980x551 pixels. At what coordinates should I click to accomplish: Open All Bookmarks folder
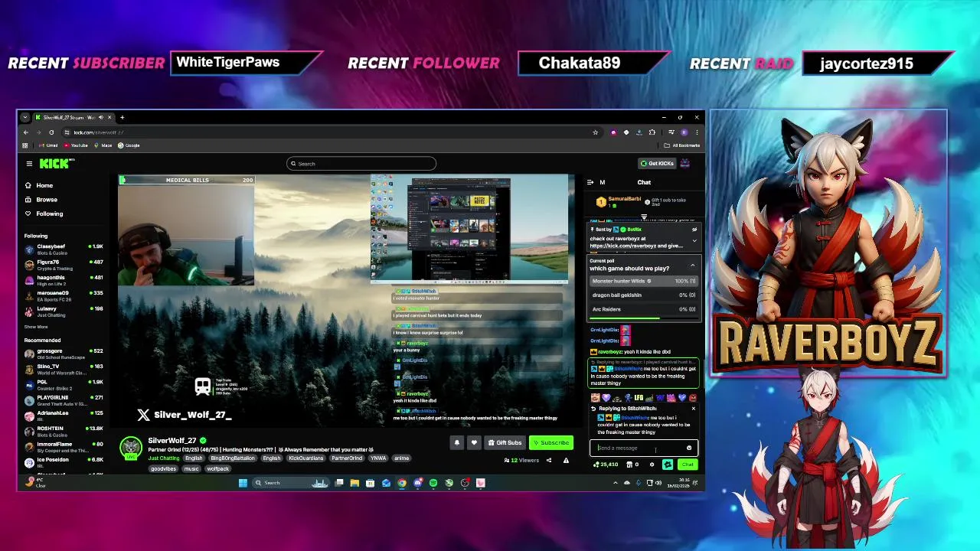[681, 145]
